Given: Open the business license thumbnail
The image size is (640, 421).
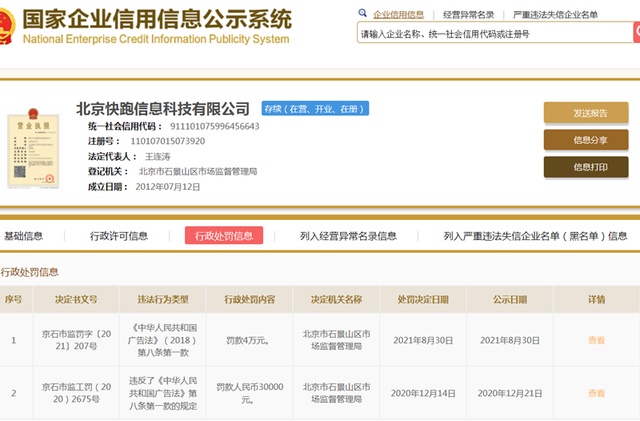Looking at the screenshot, I should pyautogui.click(x=33, y=148).
